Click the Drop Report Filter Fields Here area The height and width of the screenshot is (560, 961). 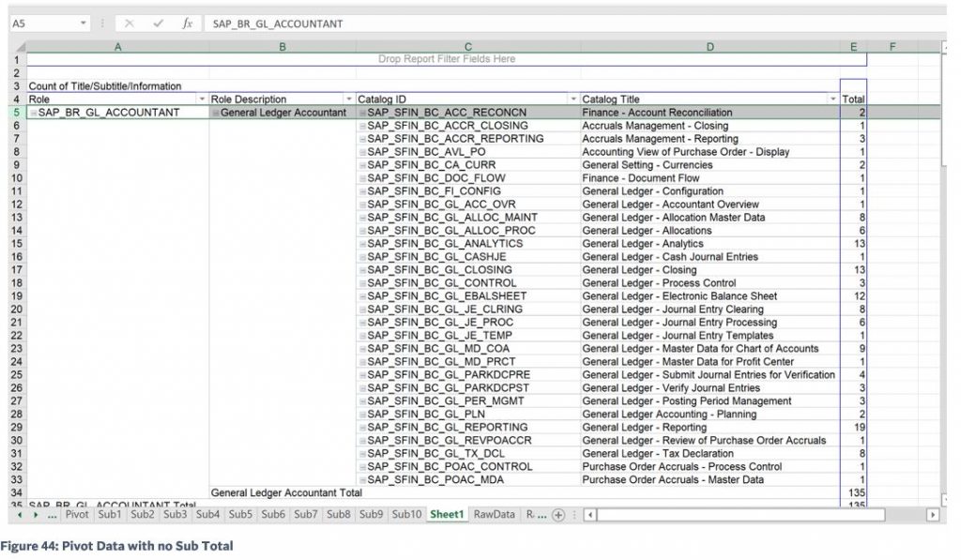coord(447,59)
